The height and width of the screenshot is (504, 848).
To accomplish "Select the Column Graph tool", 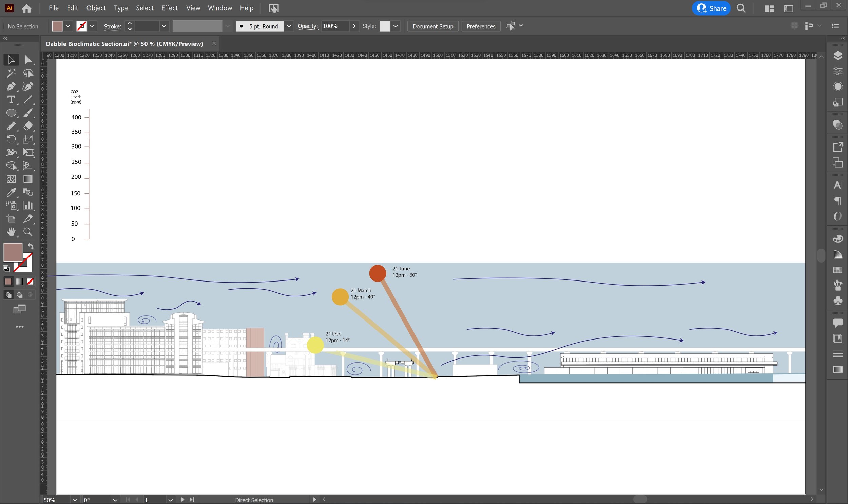I will [28, 206].
